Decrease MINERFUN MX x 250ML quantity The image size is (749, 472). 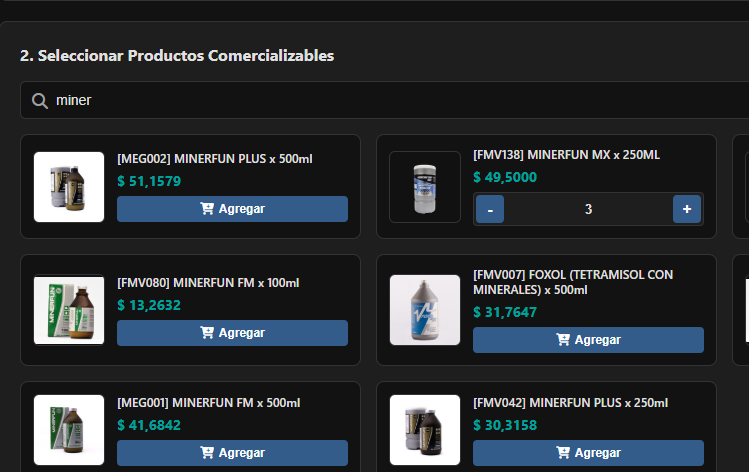(x=490, y=209)
